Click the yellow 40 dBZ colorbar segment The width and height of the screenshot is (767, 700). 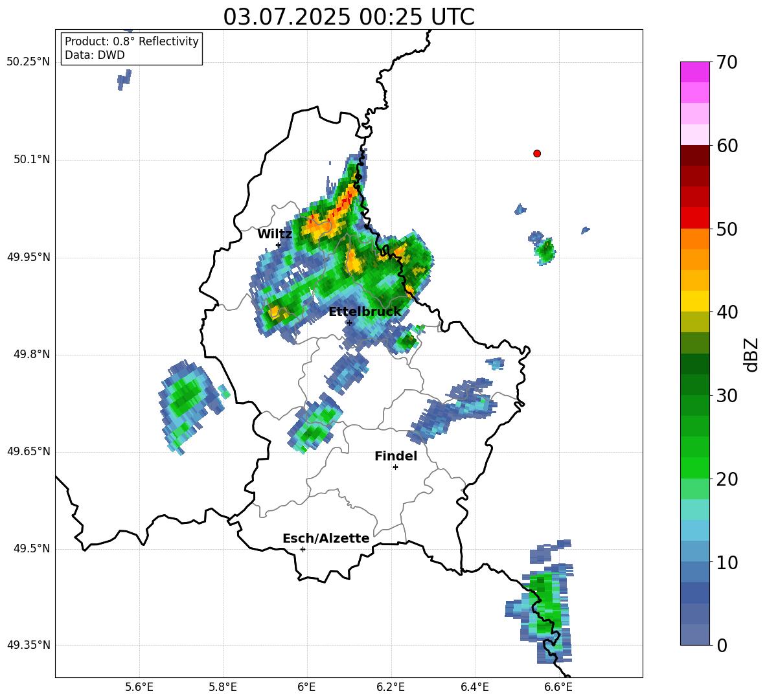(x=694, y=301)
